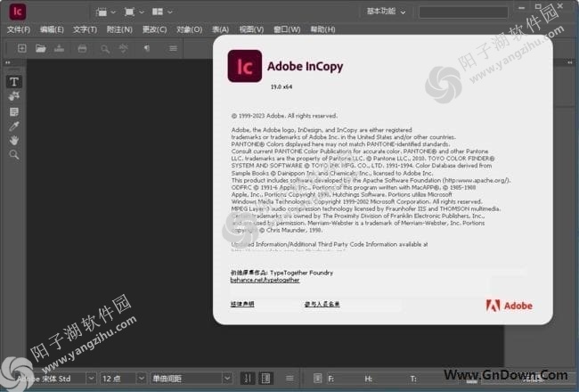
Task: Open view options dropdown in title bar
Action: pos(105,12)
